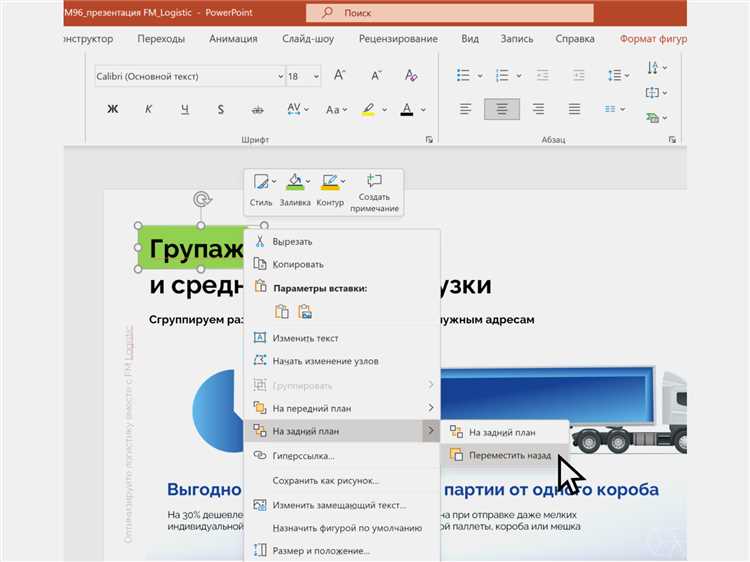Open Заливка fill in mini toolbar
Viewport: 750px width, 562px height.
(x=296, y=190)
